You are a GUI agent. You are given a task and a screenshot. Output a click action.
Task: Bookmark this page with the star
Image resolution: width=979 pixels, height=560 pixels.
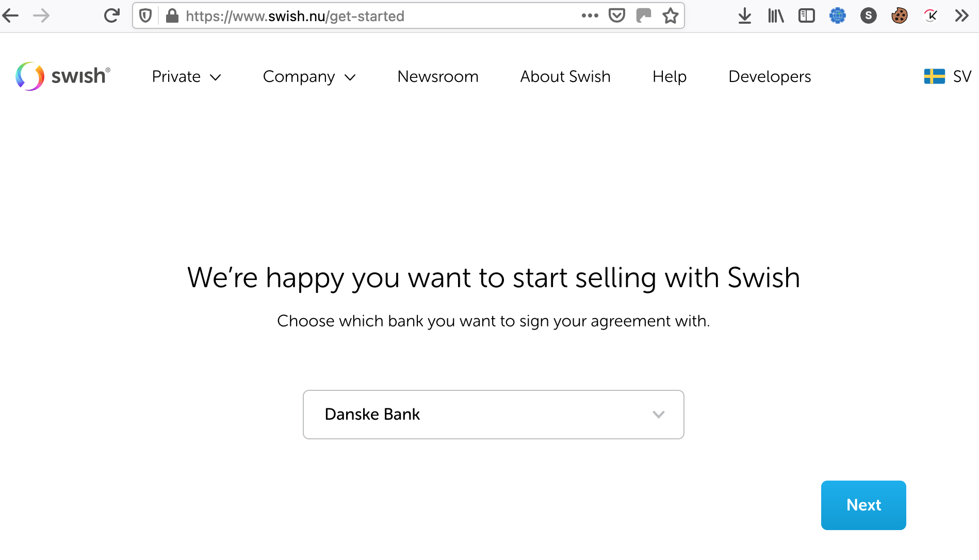[x=671, y=16]
